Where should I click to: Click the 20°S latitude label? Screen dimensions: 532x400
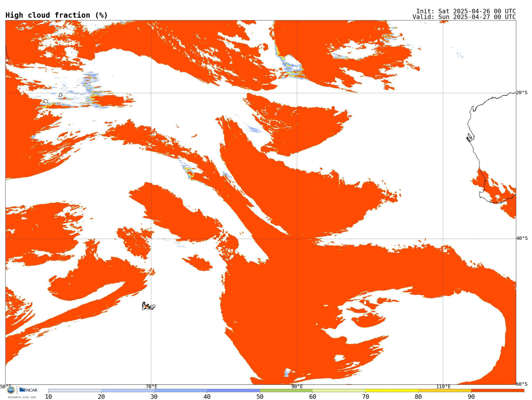pos(522,93)
